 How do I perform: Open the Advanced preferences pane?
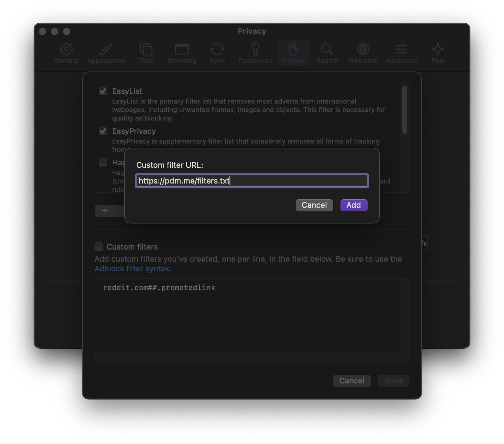[401, 54]
